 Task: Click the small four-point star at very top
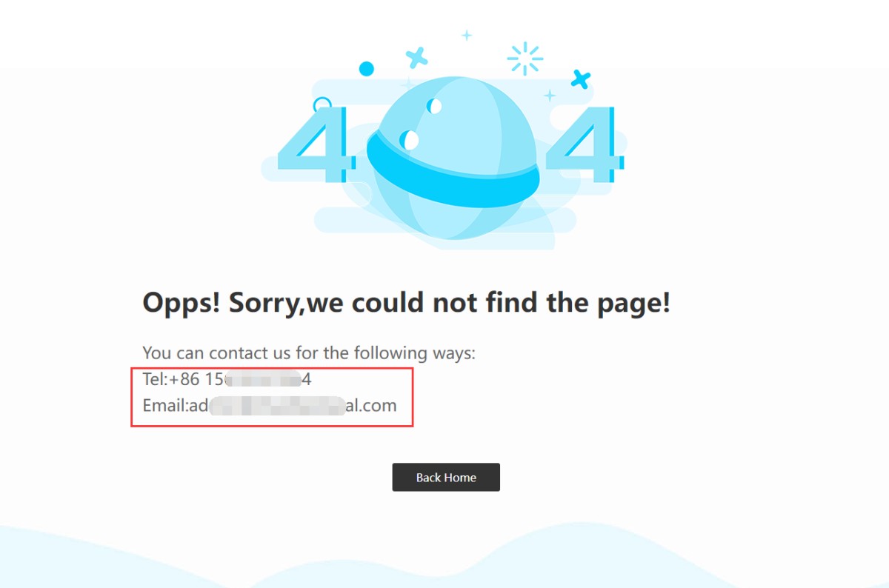[467, 35]
